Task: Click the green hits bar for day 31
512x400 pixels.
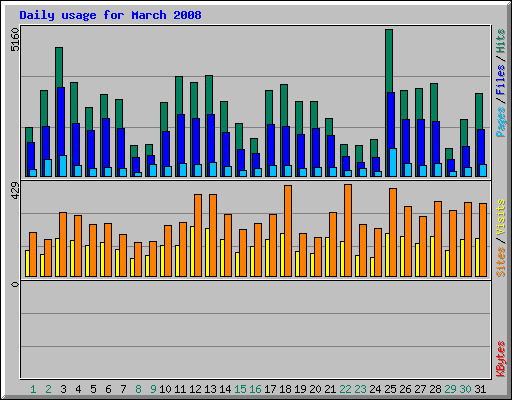Action: tap(479, 112)
